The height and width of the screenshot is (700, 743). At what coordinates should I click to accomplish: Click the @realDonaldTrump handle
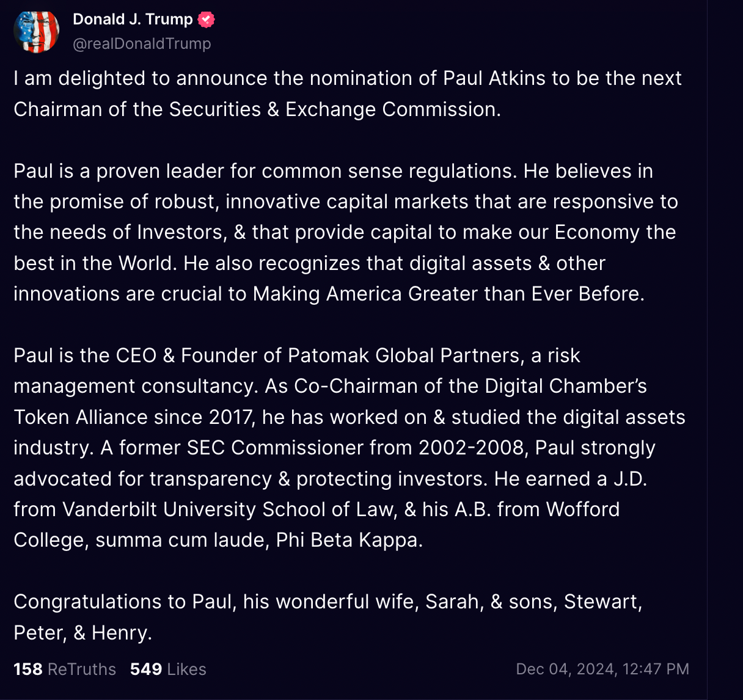tap(142, 44)
